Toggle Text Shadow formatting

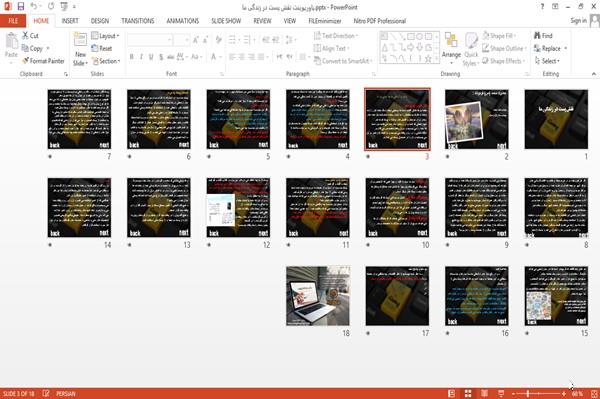point(161,57)
